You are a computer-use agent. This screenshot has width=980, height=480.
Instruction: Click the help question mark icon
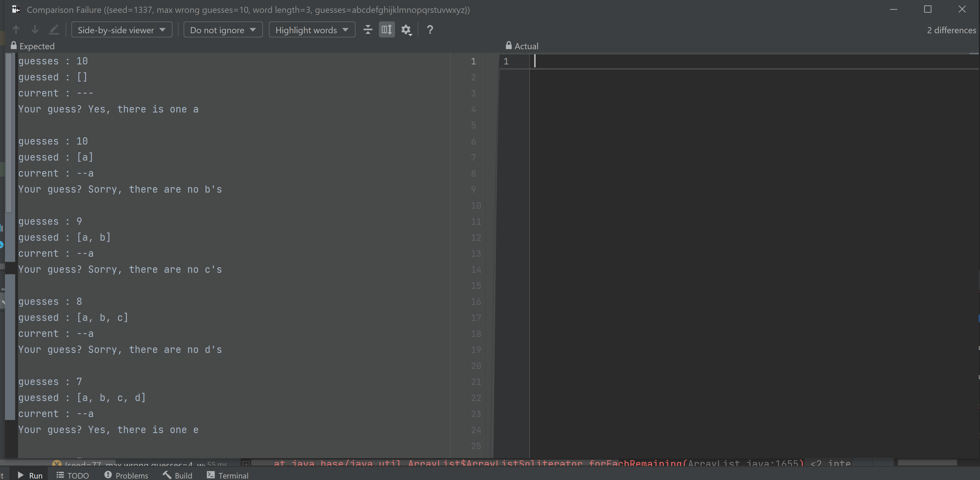tap(430, 30)
